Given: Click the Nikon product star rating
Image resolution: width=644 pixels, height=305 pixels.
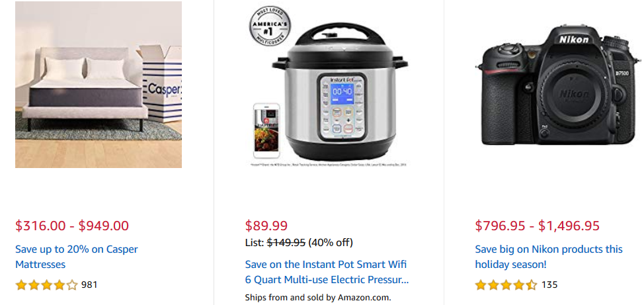Looking at the screenshot, I should [x=506, y=285].
